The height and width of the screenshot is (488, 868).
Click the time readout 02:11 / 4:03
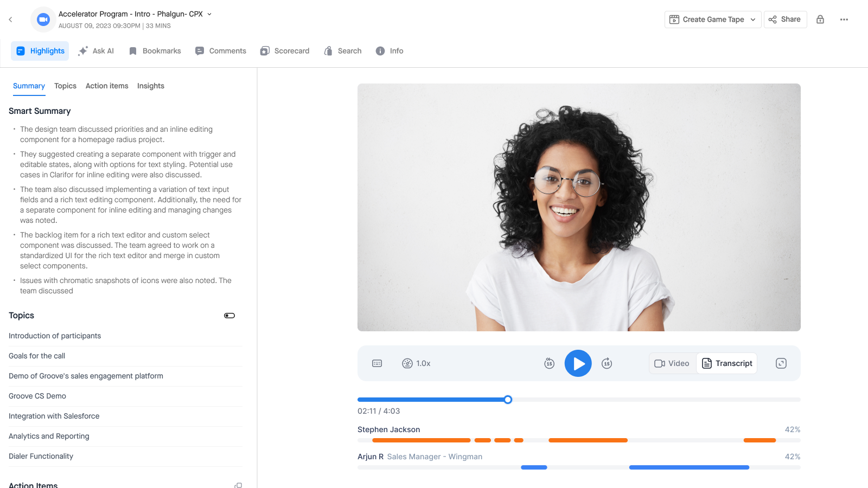point(379,411)
